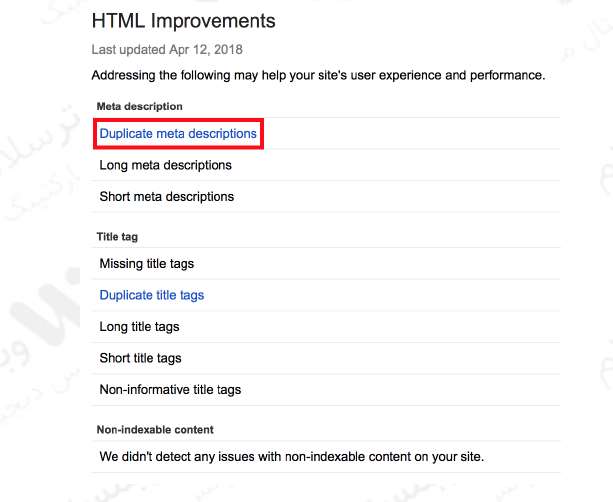Click the 'Last updated' label
Image resolution: width=613 pixels, height=502 pixels.
point(126,49)
